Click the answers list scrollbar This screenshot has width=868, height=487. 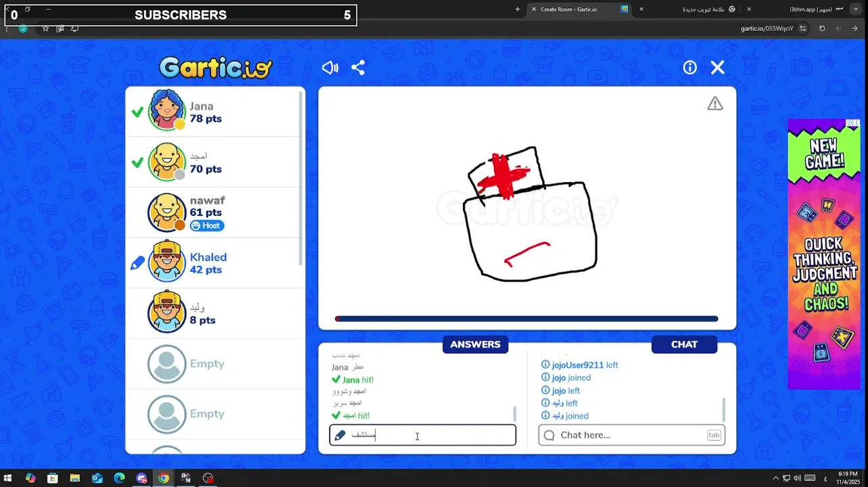pyautogui.click(x=515, y=413)
